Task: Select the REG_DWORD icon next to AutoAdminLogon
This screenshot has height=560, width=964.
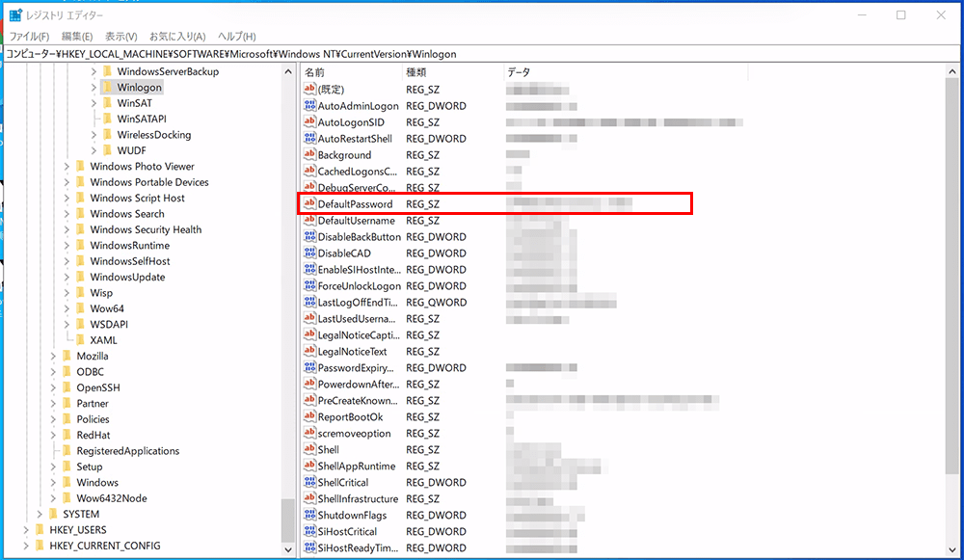Action: coord(310,106)
